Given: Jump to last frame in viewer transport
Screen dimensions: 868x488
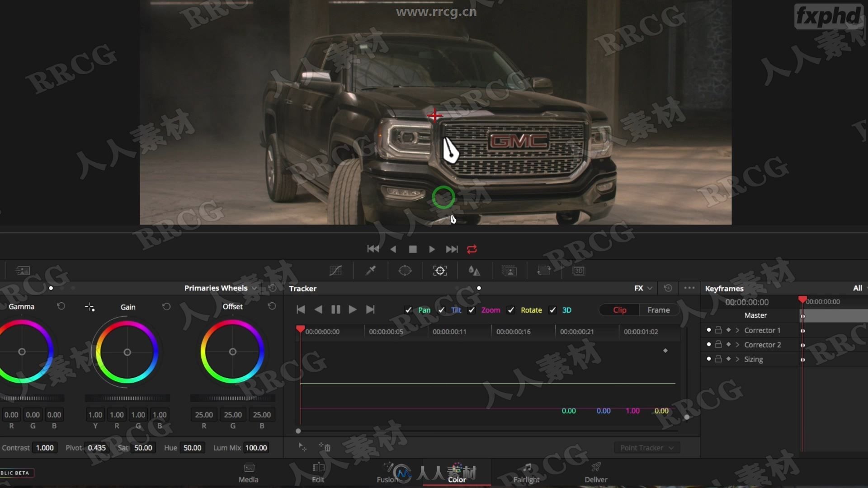Looking at the screenshot, I should tap(452, 249).
